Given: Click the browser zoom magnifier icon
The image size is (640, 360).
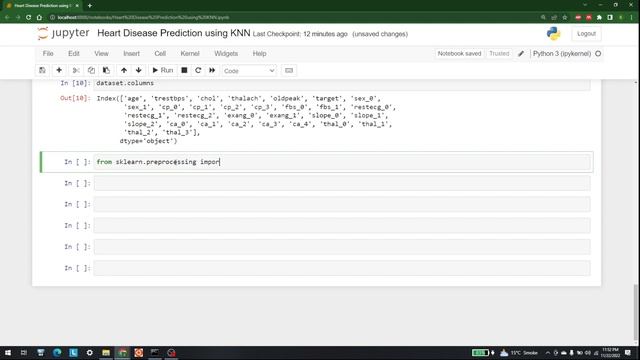Looking at the screenshot, I should [x=543, y=18].
